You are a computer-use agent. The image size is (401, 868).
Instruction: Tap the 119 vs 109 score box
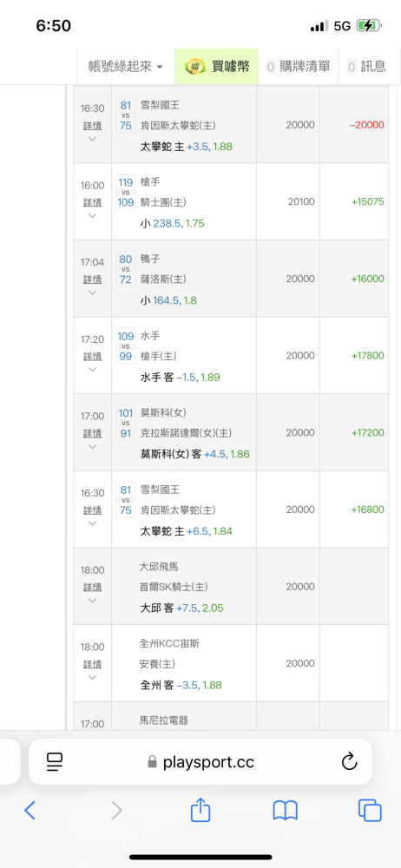pos(126,192)
